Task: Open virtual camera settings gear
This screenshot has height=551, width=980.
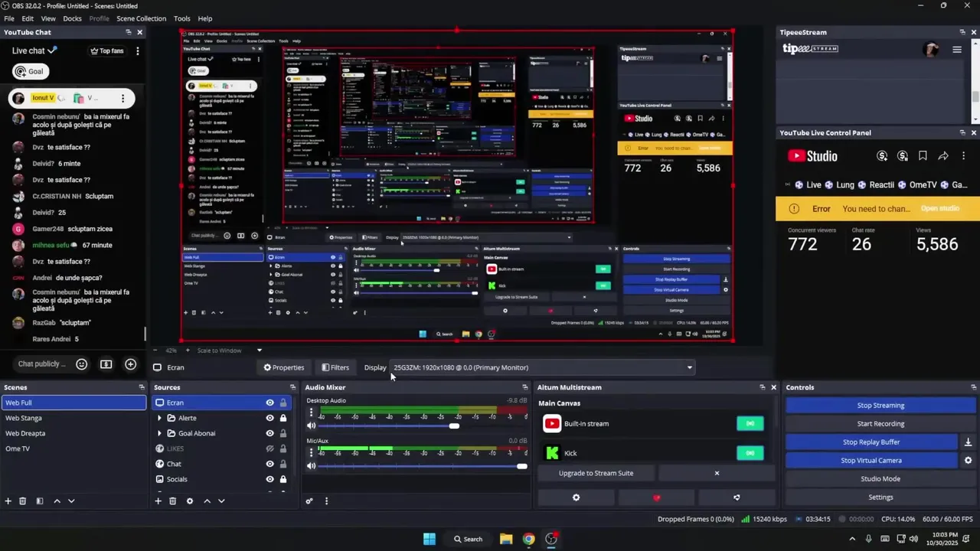Action: click(x=968, y=461)
